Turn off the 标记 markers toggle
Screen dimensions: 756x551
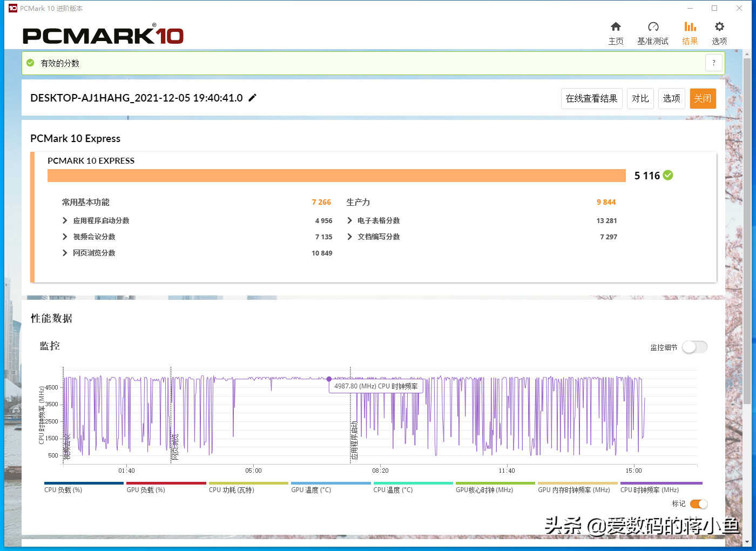[698, 504]
